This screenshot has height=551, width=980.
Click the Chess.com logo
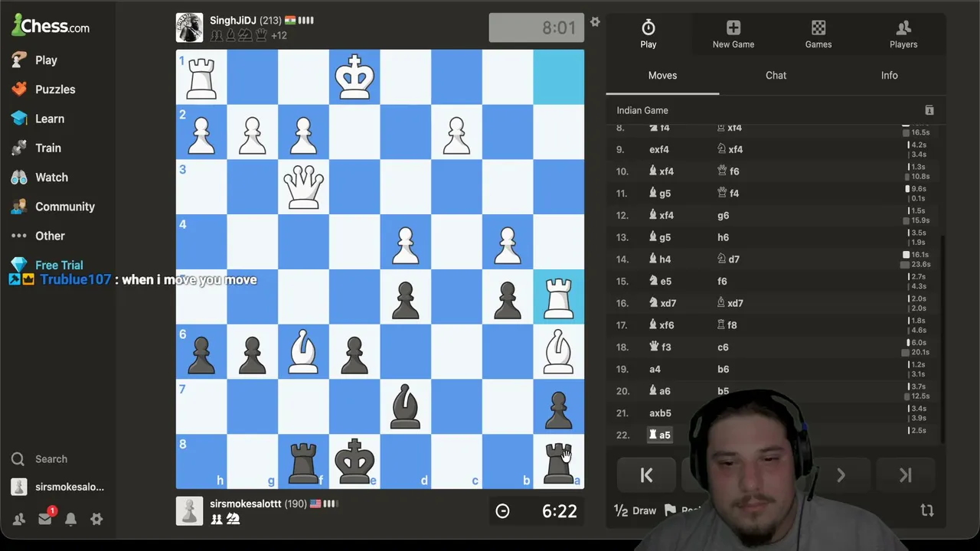51,25
